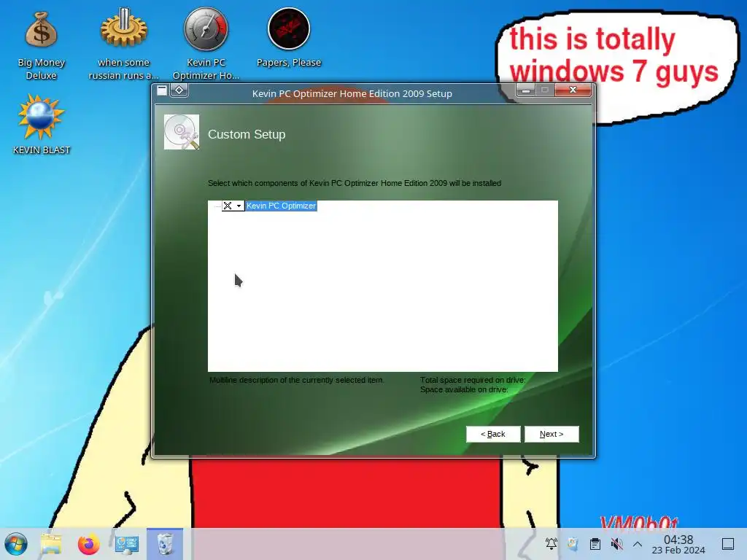
Task: Click the 'Total space required on drive:' label
Action: point(473,380)
